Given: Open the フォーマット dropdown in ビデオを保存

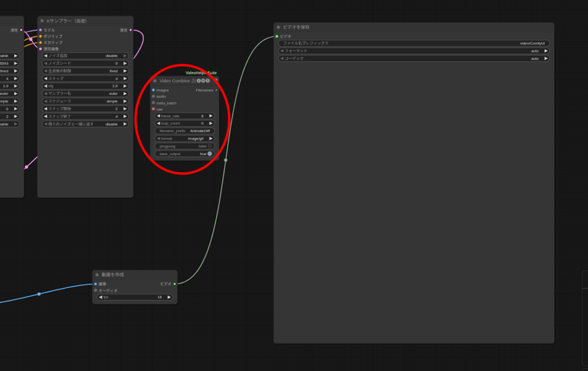Looking at the screenshot, I should pyautogui.click(x=413, y=51).
